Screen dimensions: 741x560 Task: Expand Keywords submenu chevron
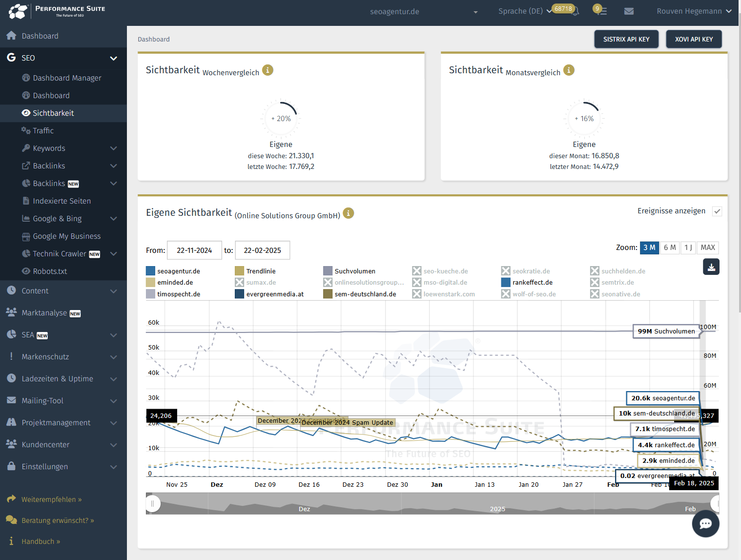pos(113,148)
